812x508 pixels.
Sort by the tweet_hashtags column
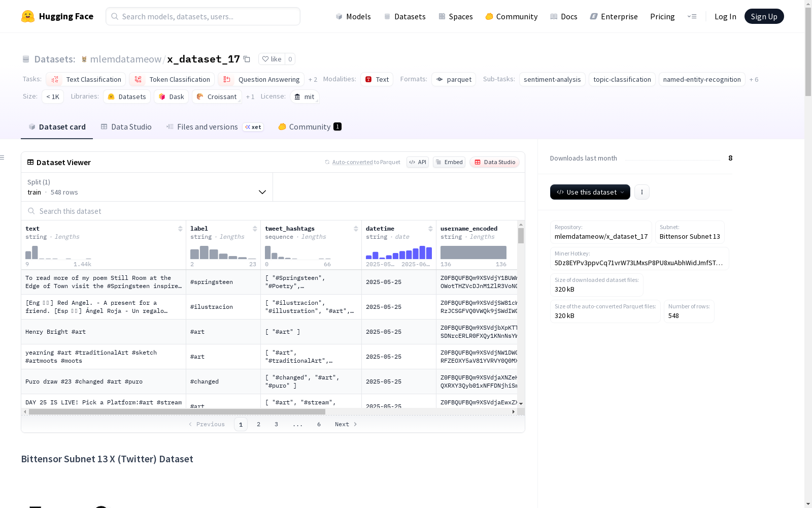coord(356,229)
